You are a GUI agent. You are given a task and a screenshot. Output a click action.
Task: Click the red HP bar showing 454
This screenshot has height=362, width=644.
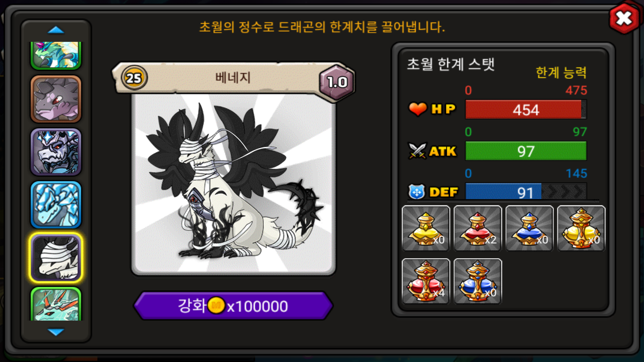[x=526, y=109]
